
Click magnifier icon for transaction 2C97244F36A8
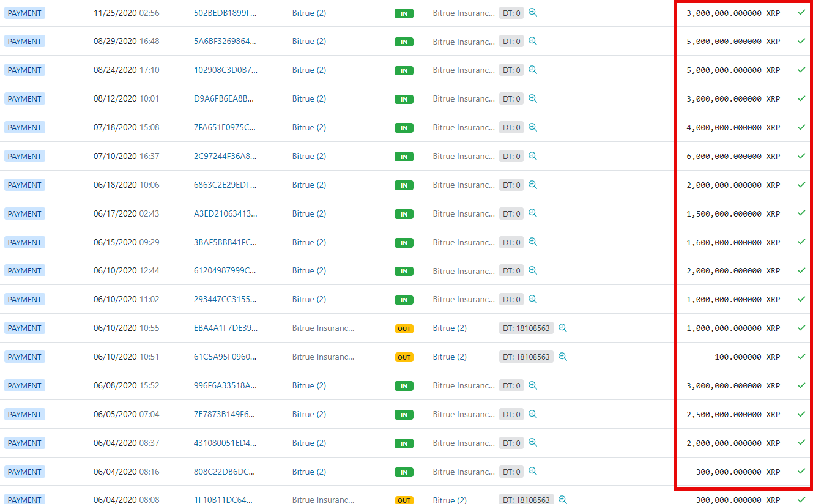click(x=533, y=156)
